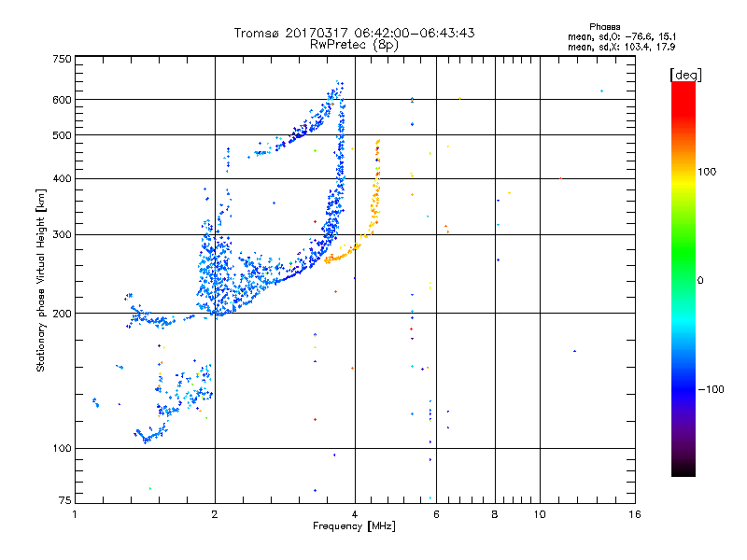The width and height of the screenshot is (747, 560).
Task: Click the 4 tick label on frequency axis
Action: point(355,514)
